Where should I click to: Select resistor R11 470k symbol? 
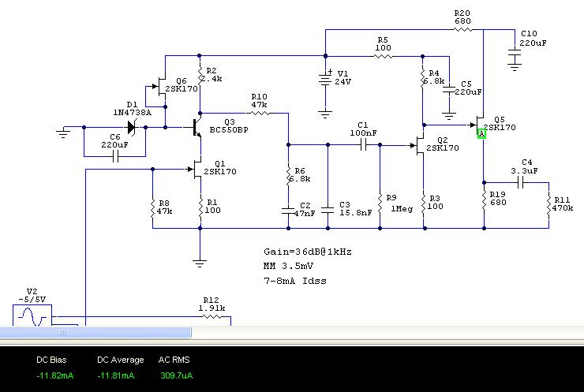point(549,206)
